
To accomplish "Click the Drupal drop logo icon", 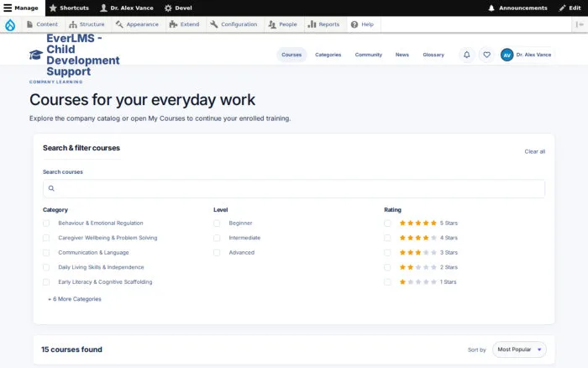I will tap(10, 24).
